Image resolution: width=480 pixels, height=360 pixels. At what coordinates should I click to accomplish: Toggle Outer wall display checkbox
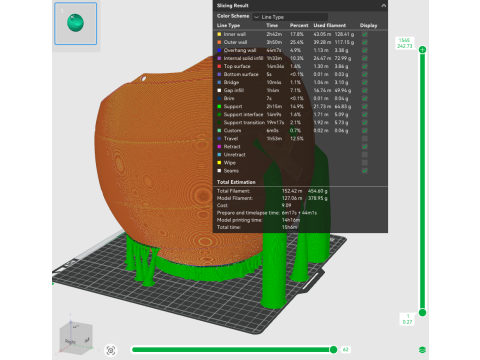pyautogui.click(x=365, y=42)
